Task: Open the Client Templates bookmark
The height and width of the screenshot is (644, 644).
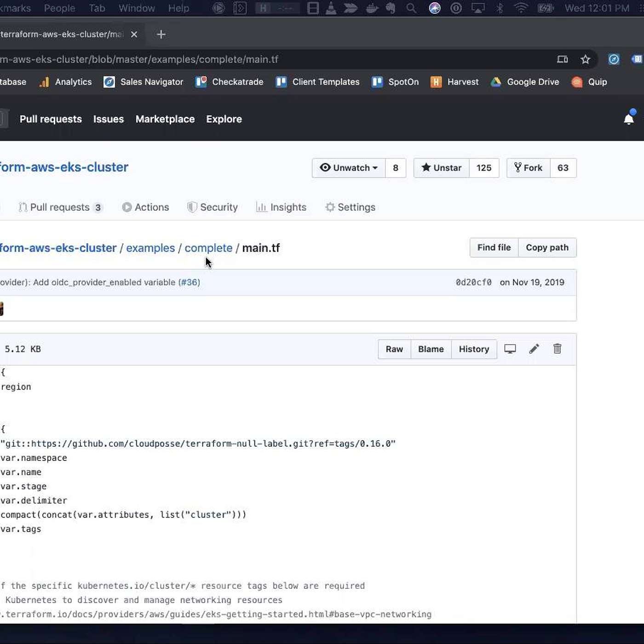Action: click(318, 82)
